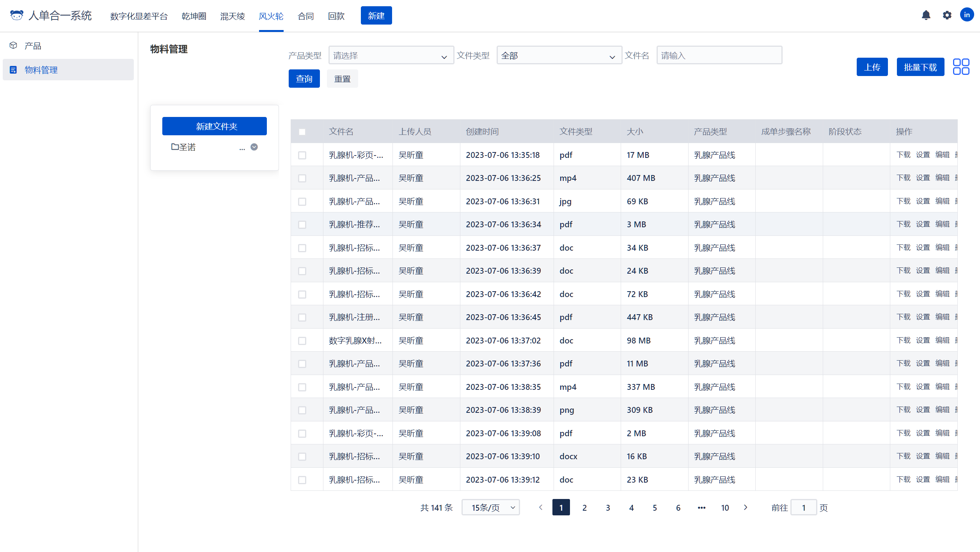Go to next page arrow
Screen dimensions: 980x552
tap(746, 507)
